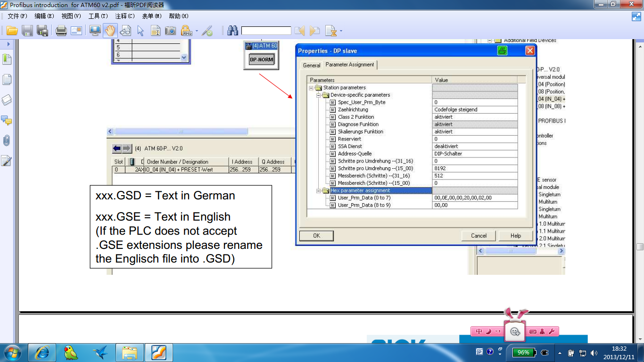Go to next search result arrow
The height and width of the screenshot is (362, 644).
click(315, 31)
